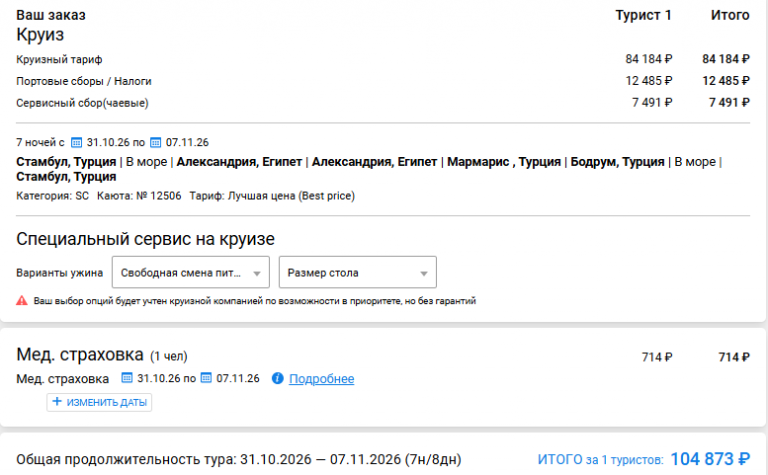Screen dimensions: 768x475
Task: Click the Варианты ужина label
Action: point(60,273)
